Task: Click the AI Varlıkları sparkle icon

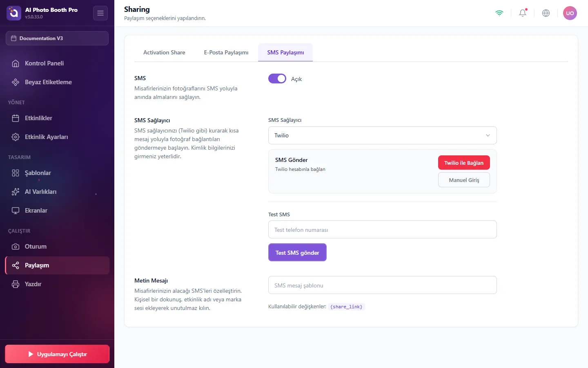Action: pyautogui.click(x=16, y=192)
